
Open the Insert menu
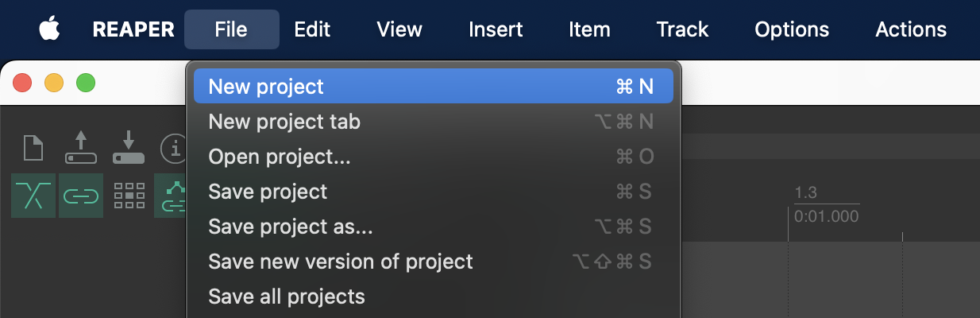pyautogui.click(x=496, y=30)
